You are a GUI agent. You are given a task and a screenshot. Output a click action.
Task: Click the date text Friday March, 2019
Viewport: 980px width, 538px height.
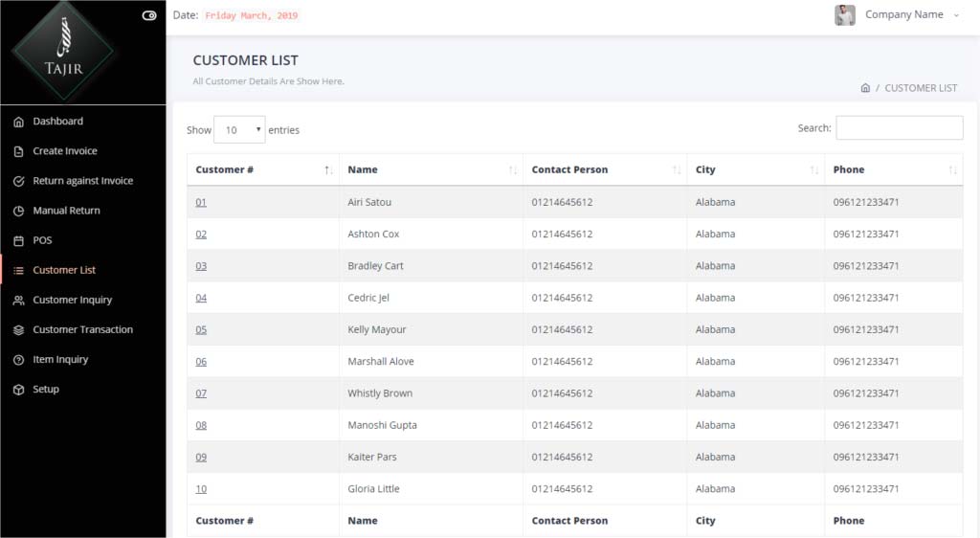tap(252, 15)
